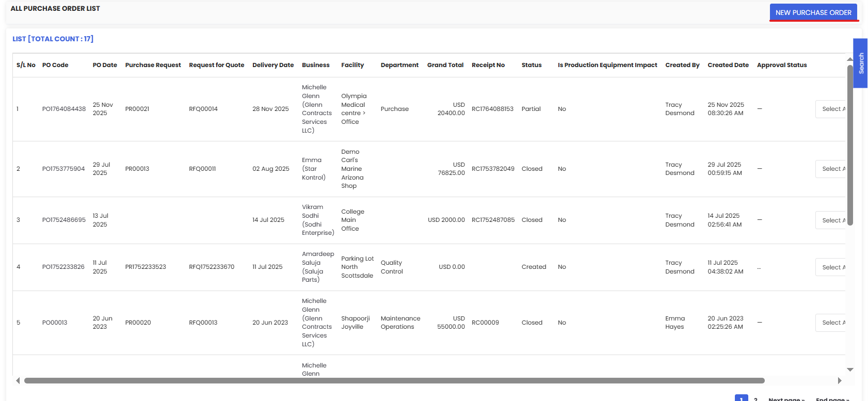The width and height of the screenshot is (868, 401).
Task: Open the Select dropdown for PO1764084438
Action: (x=830, y=109)
